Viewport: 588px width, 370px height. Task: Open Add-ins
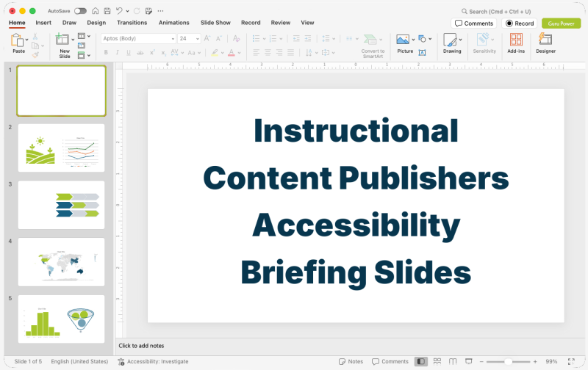pos(516,43)
